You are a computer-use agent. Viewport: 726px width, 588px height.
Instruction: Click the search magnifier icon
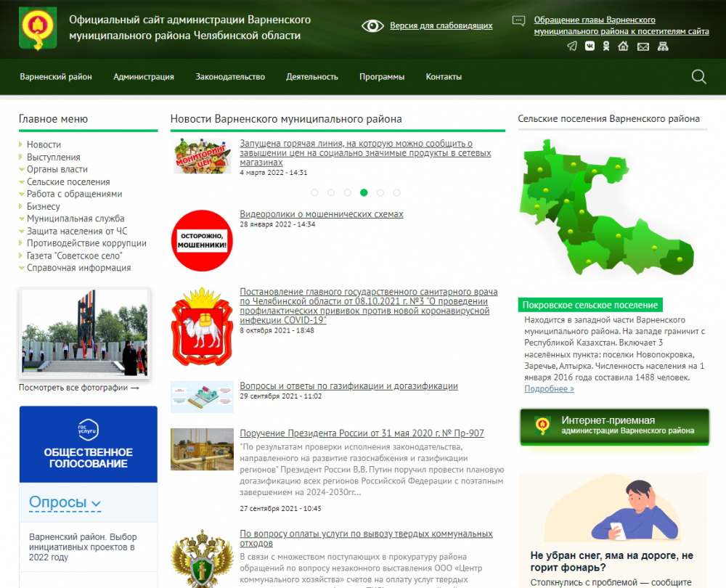(698, 77)
